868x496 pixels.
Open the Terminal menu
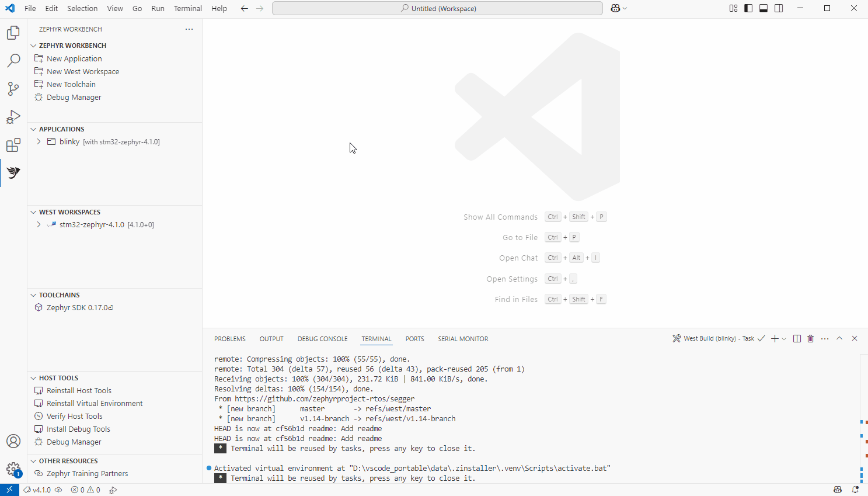pos(187,8)
